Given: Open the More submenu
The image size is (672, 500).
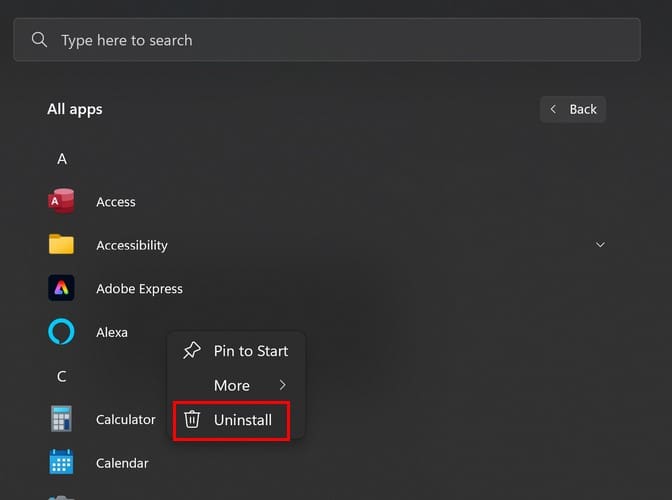Looking at the screenshot, I should point(236,385).
